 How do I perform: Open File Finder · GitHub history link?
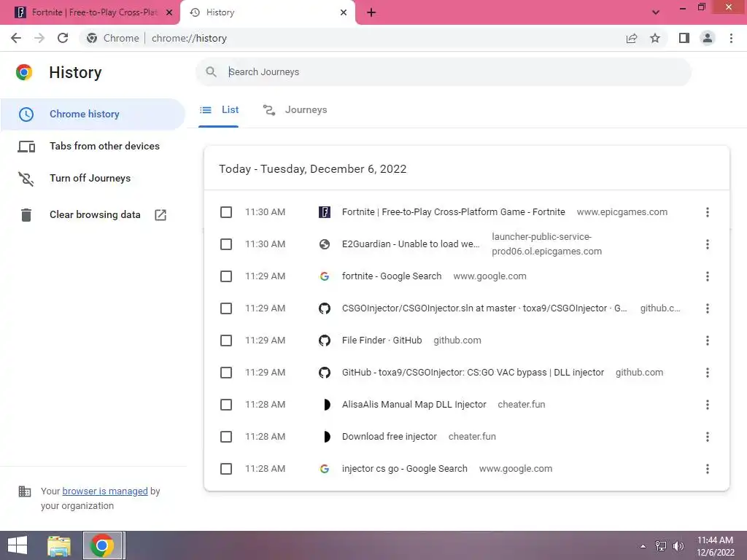pos(382,341)
